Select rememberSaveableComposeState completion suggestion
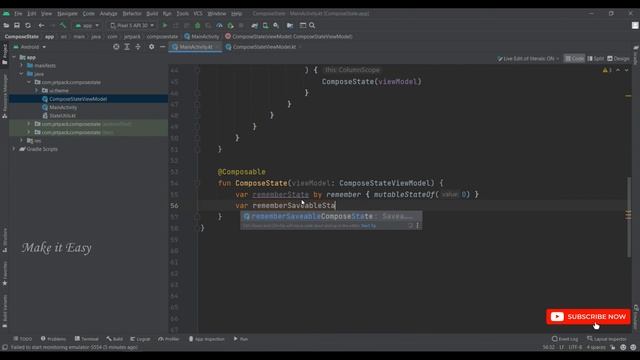 [331, 216]
